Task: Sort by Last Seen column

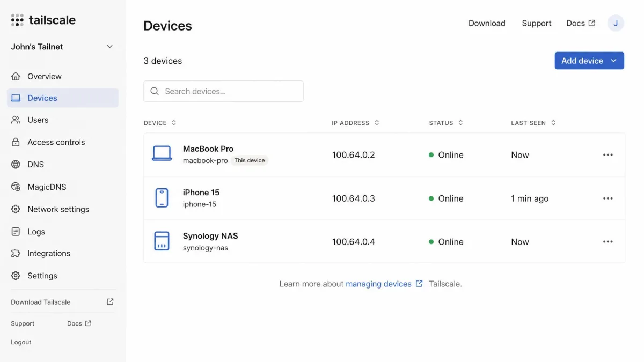Action: click(533, 123)
